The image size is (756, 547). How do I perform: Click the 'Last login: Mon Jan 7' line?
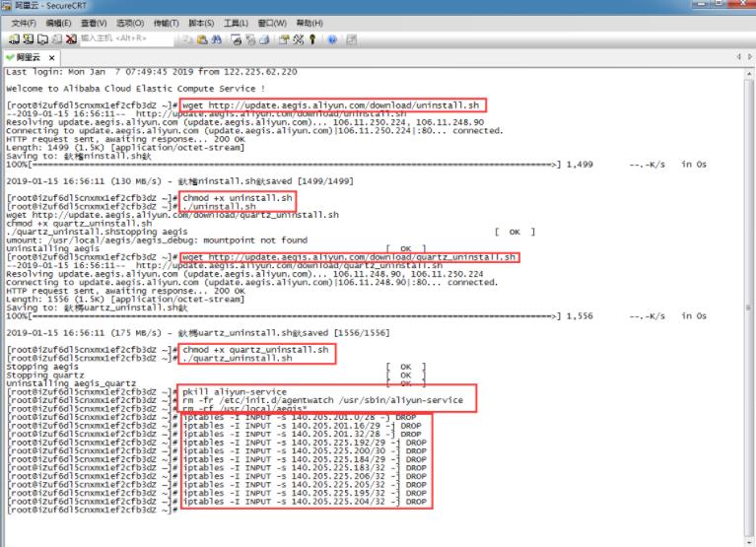[152, 72]
